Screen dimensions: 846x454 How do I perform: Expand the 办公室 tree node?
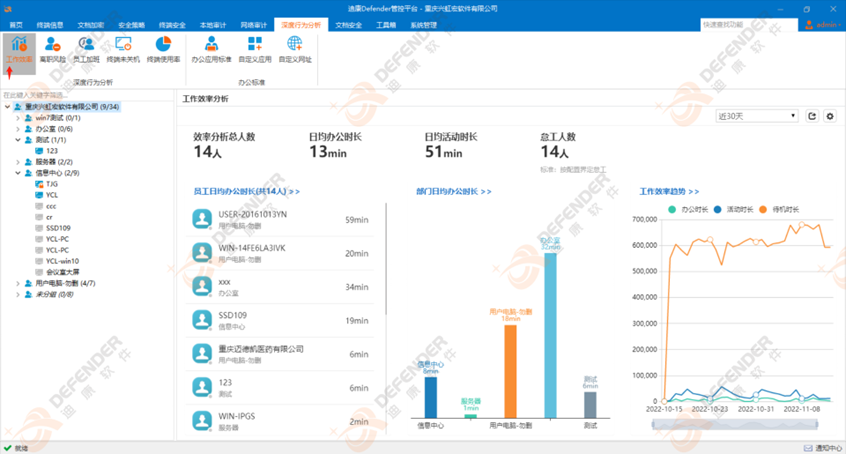tap(18, 129)
